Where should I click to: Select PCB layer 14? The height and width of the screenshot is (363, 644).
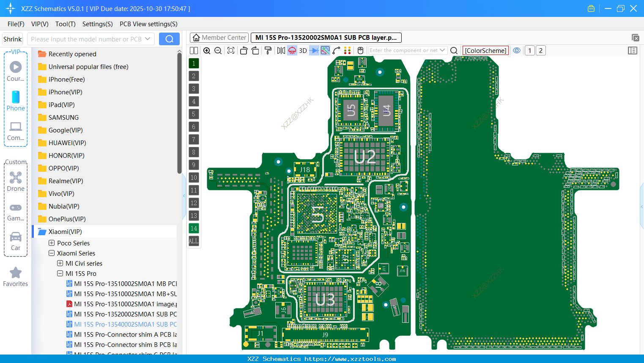[194, 228]
